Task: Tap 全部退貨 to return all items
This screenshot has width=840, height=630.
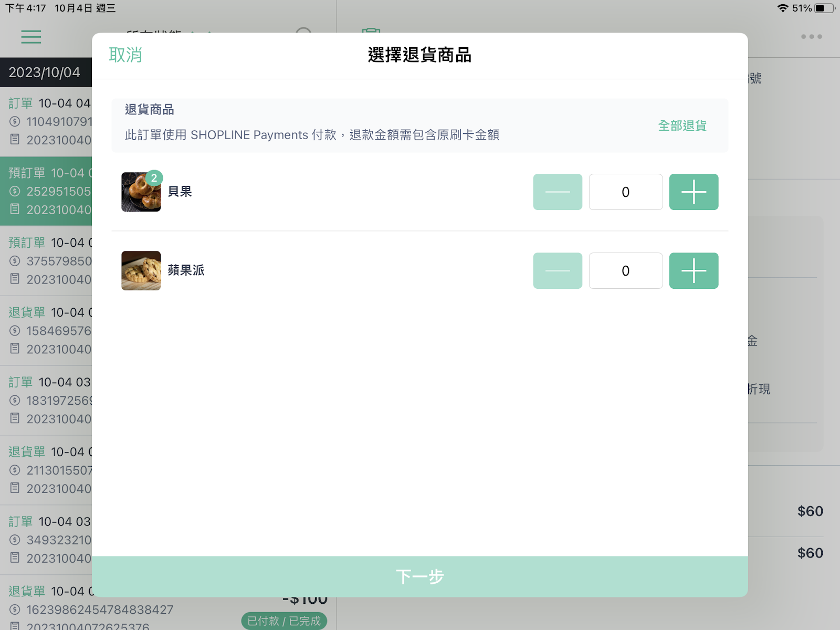Action: pos(682,126)
